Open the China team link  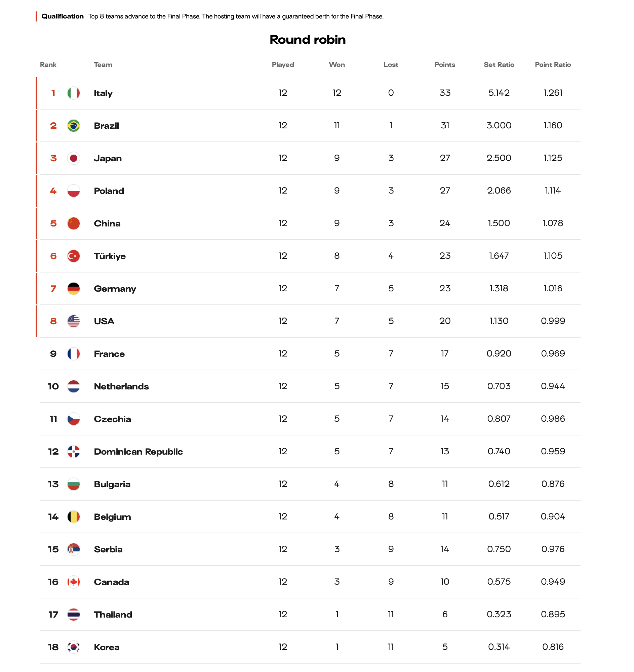click(107, 223)
